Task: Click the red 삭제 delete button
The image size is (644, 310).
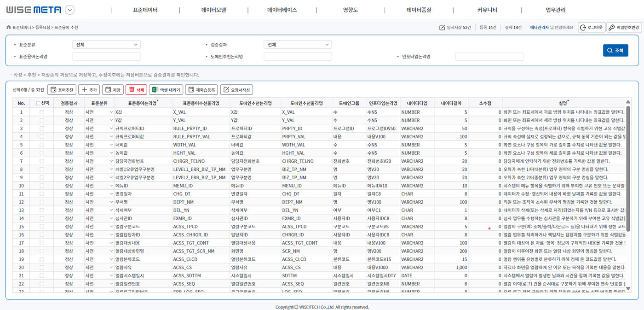Action: (x=136, y=90)
